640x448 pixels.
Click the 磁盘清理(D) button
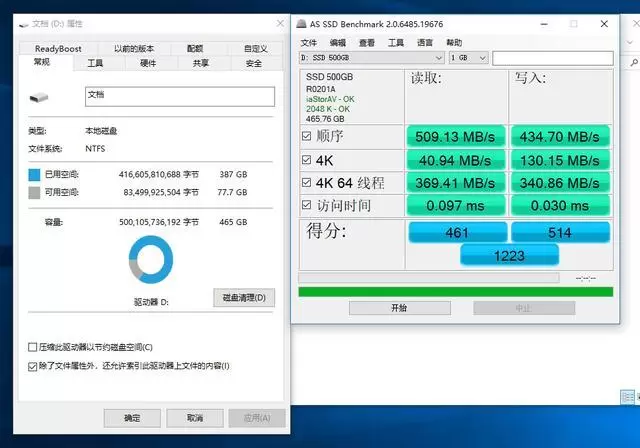(244, 298)
